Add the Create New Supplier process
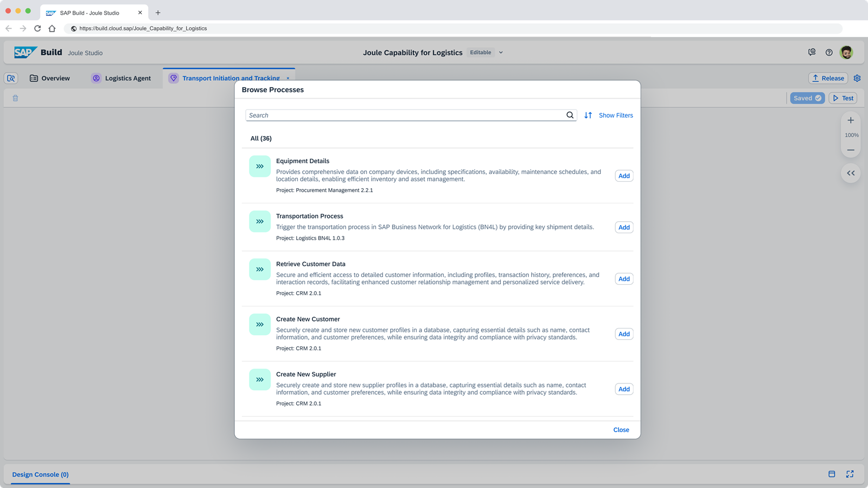The height and width of the screenshot is (488, 868). pos(624,389)
